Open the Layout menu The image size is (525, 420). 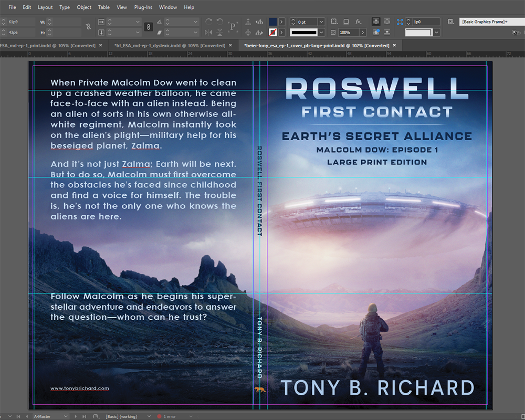pos(45,7)
